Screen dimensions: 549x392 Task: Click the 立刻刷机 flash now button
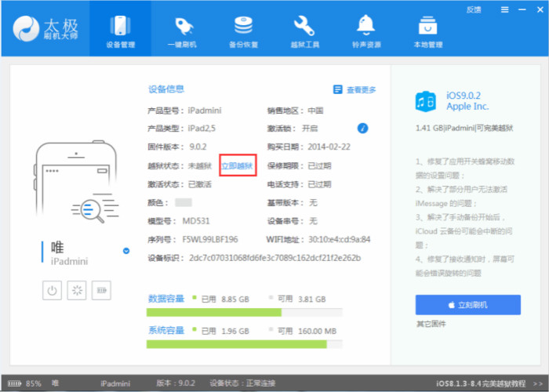(467, 305)
